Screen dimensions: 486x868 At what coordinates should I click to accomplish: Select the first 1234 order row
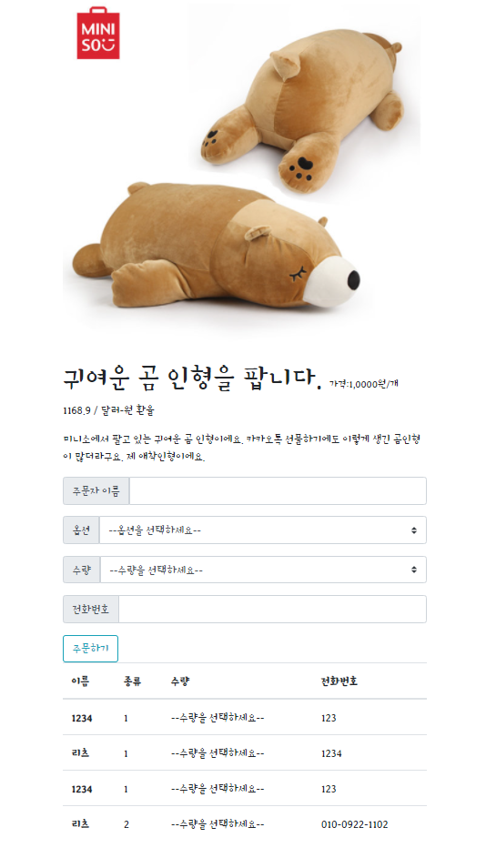(x=245, y=718)
